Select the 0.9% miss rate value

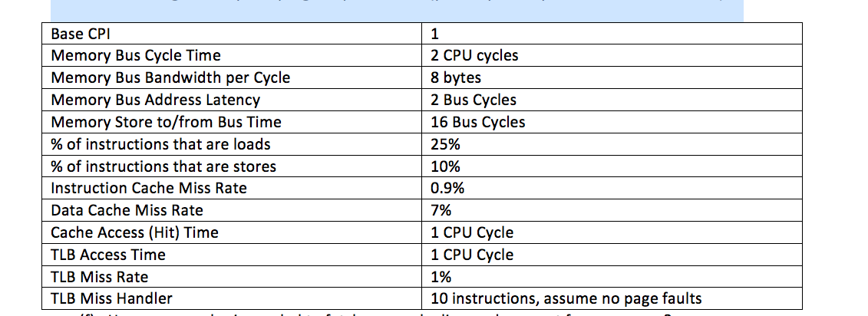pyautogui.click(x=447, y=188)
